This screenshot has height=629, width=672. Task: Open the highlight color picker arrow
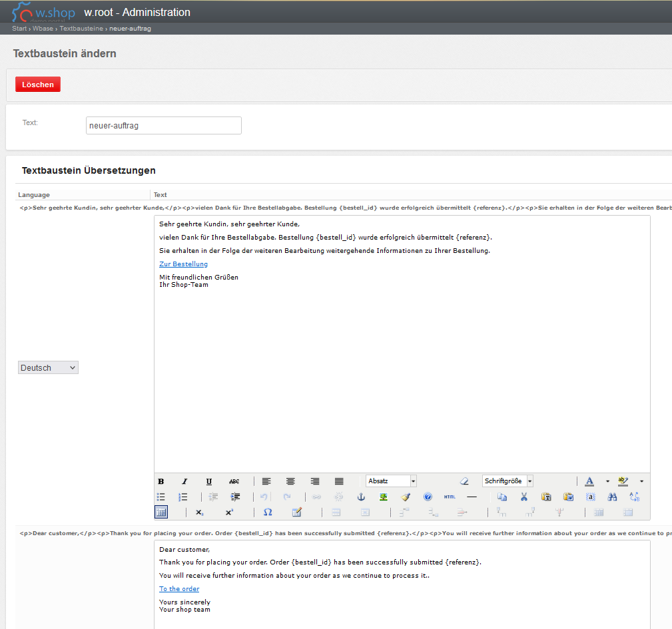[x=641, y=481]
